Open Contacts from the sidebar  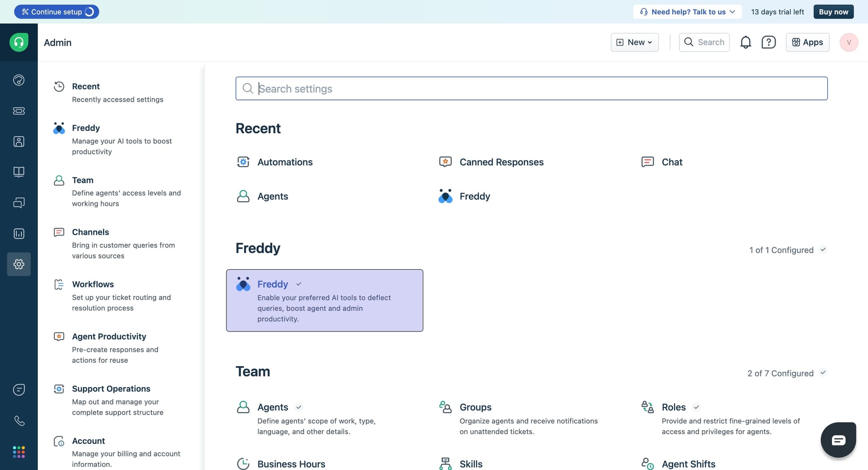tap(19, 141)
